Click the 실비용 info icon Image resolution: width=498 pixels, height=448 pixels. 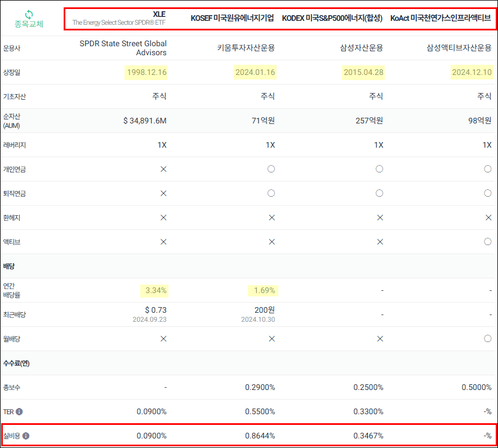tap(26, 436)
